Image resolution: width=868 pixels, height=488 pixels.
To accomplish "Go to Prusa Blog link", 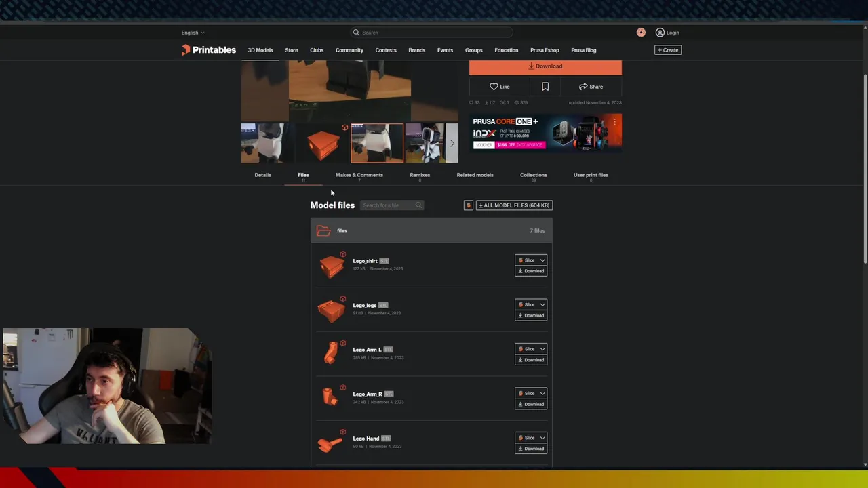I will click(x=584, y=50).
